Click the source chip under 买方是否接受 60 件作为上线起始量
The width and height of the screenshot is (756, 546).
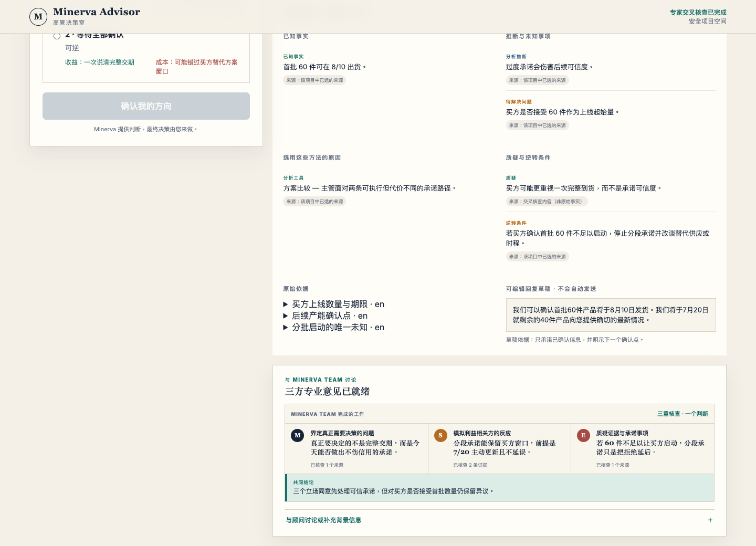click(537, 125)
